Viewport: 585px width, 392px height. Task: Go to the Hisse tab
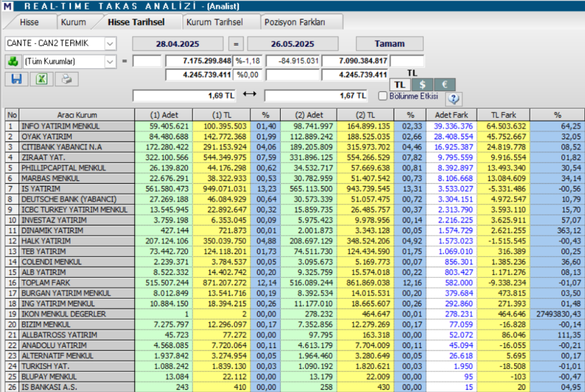(29, 22)
